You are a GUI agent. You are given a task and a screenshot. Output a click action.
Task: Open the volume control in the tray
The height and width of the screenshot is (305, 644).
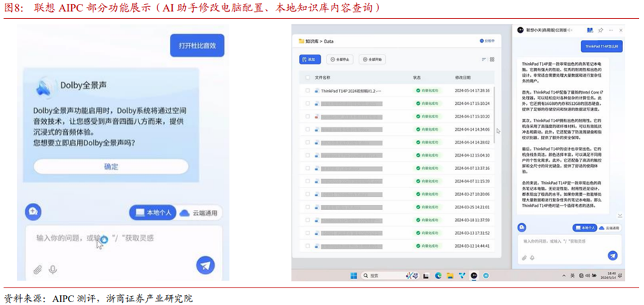pyautogui.click(x=588, y=276)
